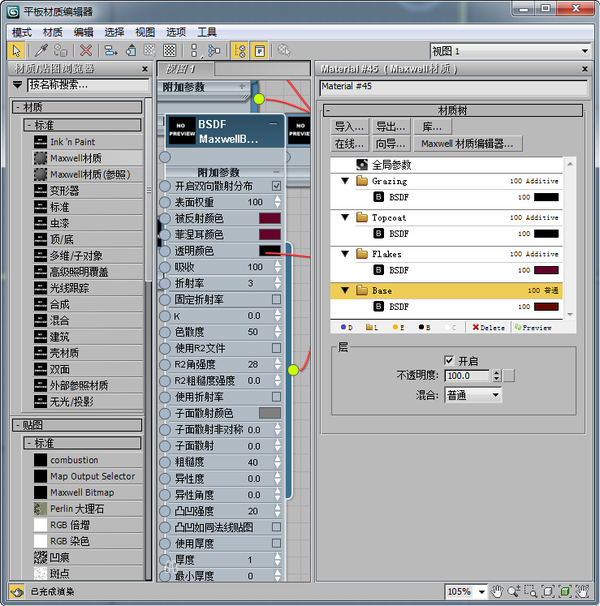Collapse the 材质树 rollout header
The width and height of the screenshot is (600, 606).
tap(453, 111)
